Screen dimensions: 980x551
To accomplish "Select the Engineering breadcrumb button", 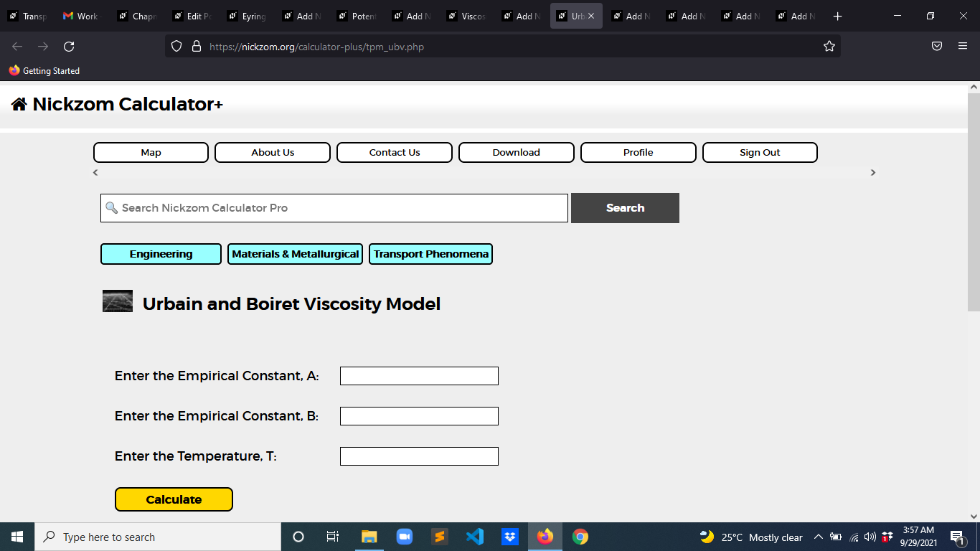I will point(161,254).
